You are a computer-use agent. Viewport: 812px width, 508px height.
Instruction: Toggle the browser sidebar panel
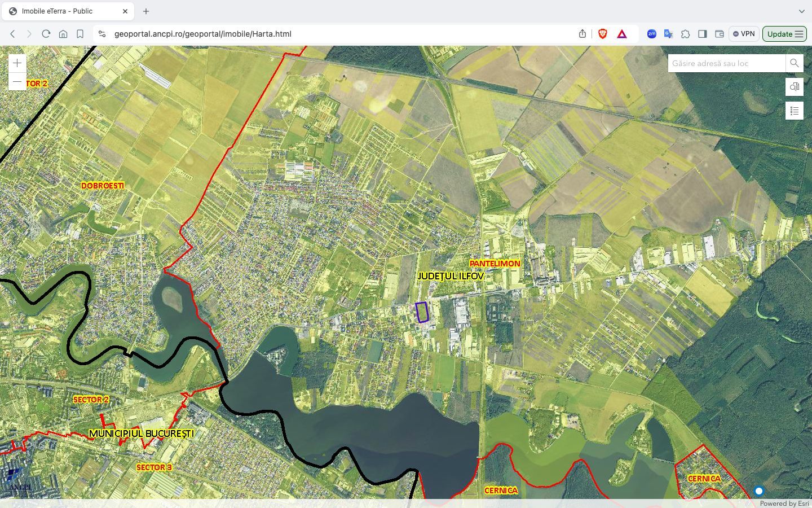point(703,34)
